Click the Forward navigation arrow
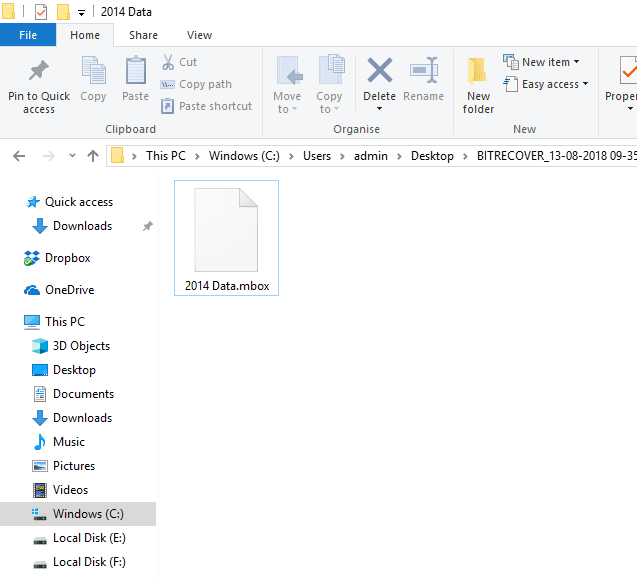637x579 pixels. point(48,156)
